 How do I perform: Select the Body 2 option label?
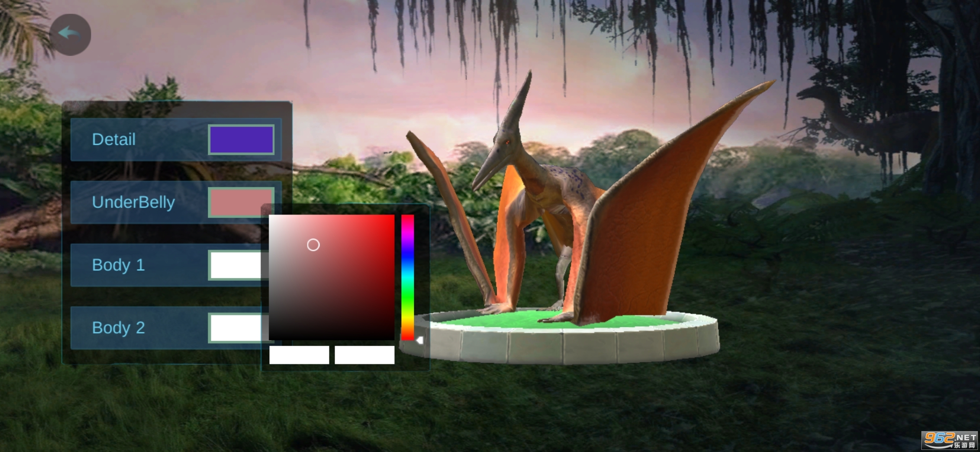click(118, 328)
